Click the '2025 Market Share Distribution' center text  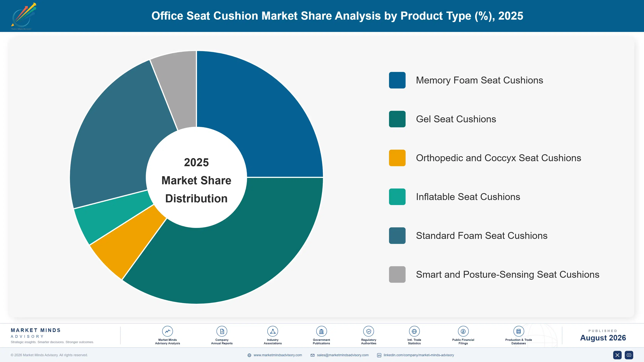196,180
